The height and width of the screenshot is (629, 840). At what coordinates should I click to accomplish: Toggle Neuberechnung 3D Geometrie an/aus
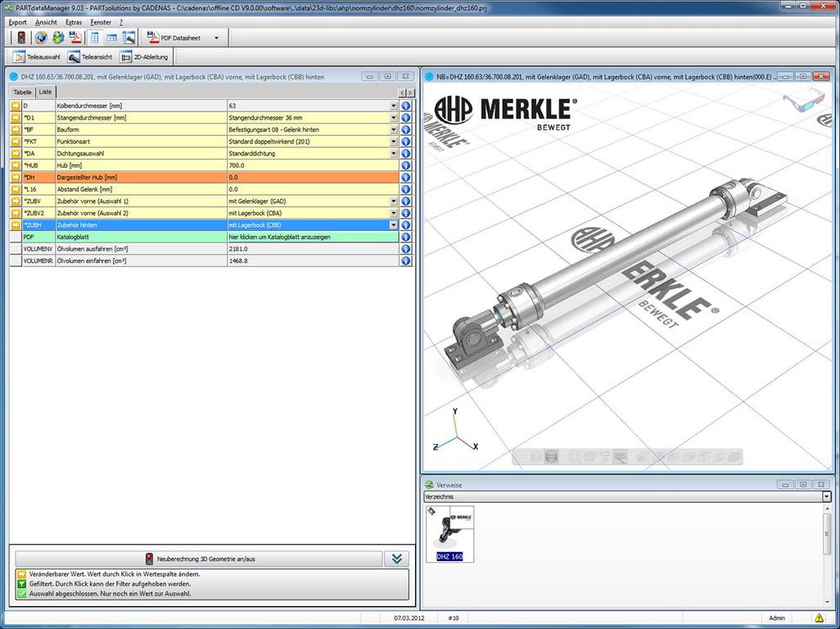(x=199, y=559)
